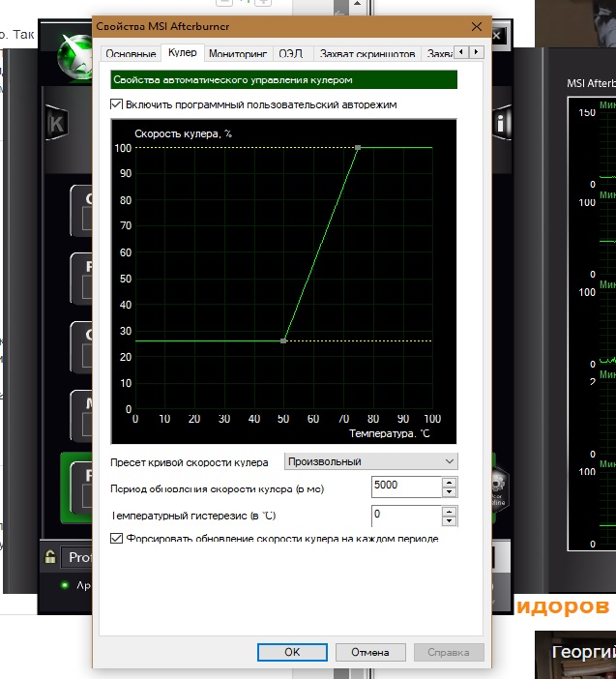Click the lock icon beside Profile
This screenshot has height=679, width=616.
pos(50,556)
